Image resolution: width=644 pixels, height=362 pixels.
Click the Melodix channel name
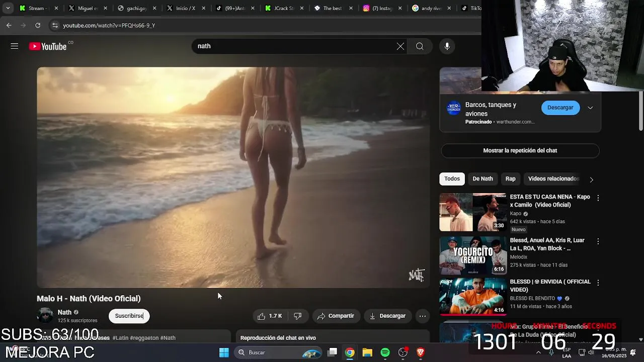[x=519, y=257]
